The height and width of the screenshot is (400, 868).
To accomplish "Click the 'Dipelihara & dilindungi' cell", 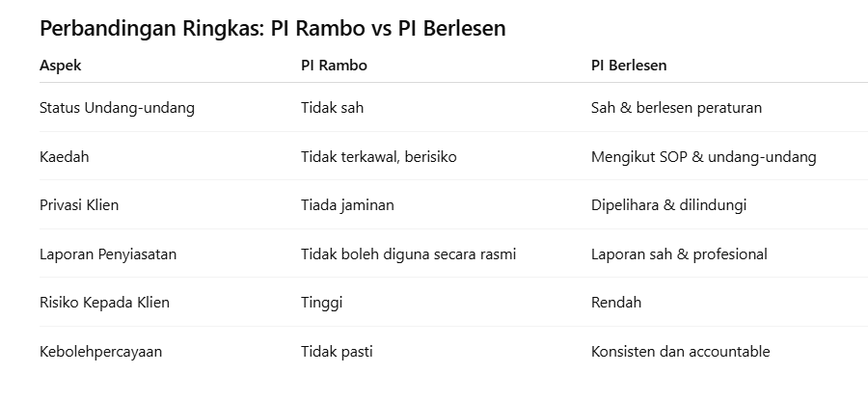I will click(668, 205).
